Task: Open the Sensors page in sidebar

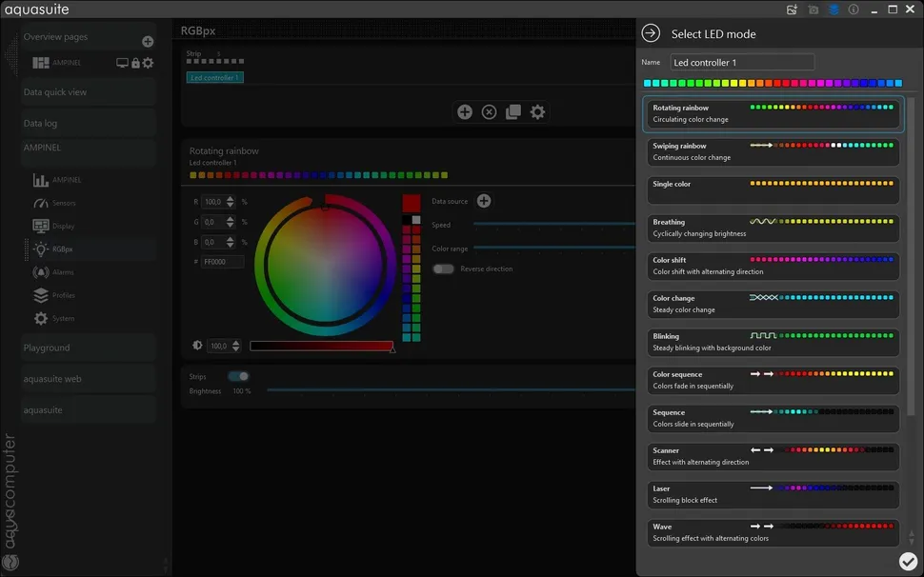Action: click(x=64, y=204)
